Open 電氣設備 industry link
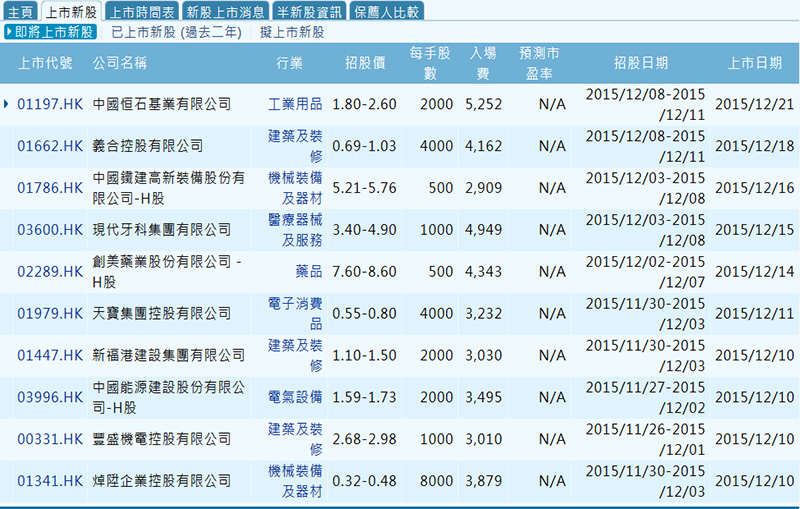Viewport: 800px width, 509px height. [x=295, y=397]
